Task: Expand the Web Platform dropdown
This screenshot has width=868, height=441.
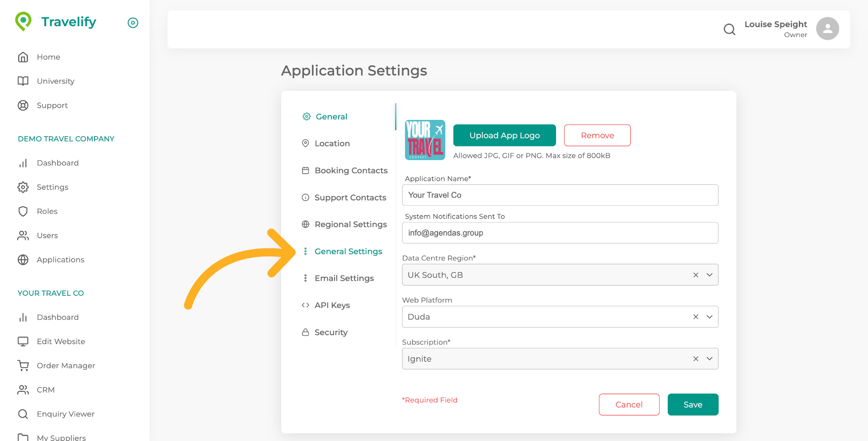Action: coord(709,317)
